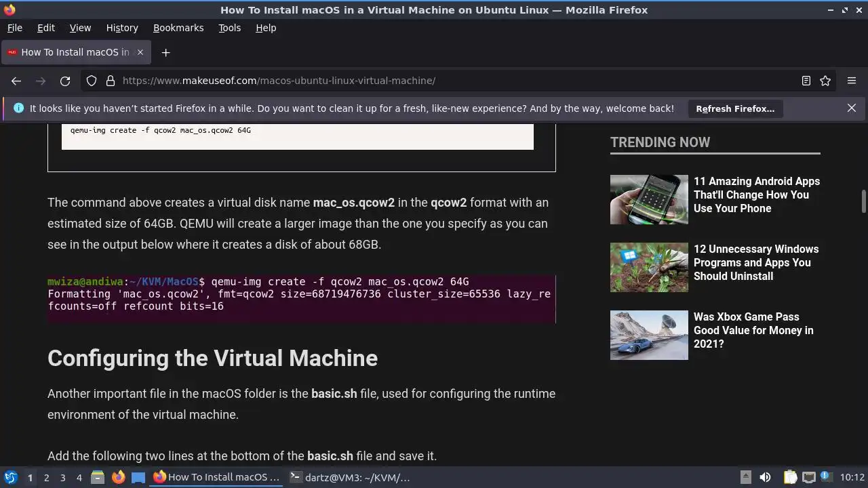Open '11 Amazing Android Apps' article link
The width and height of the screenshot is (868, 488).
point(757,195)
